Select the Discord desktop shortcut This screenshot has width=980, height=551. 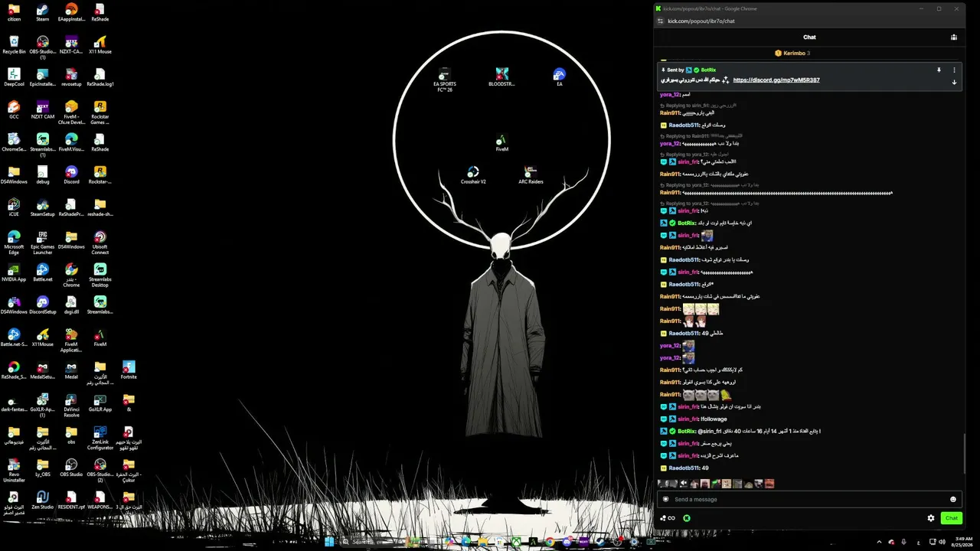coord(71,174)
